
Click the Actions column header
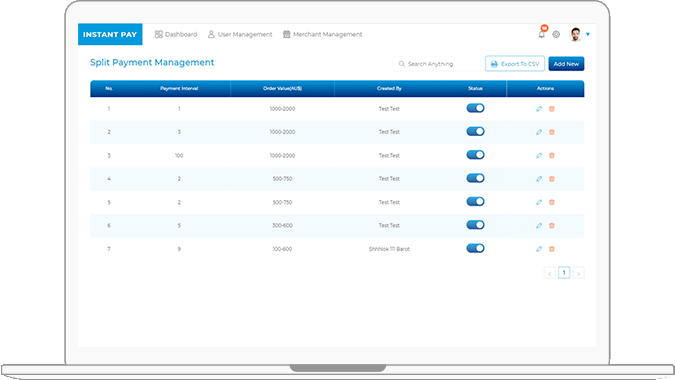[x=545, y=88]
